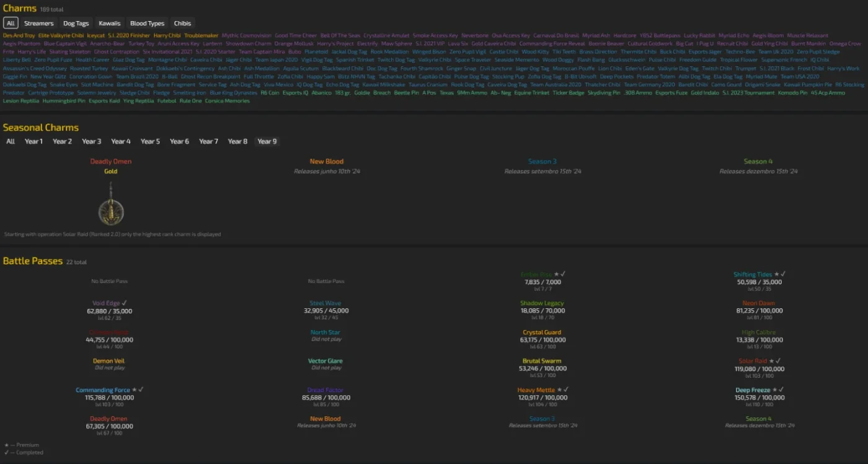The image size is (868, 464).
Task: Select the Turkey Toy charm
Action: tap(141, 43)
